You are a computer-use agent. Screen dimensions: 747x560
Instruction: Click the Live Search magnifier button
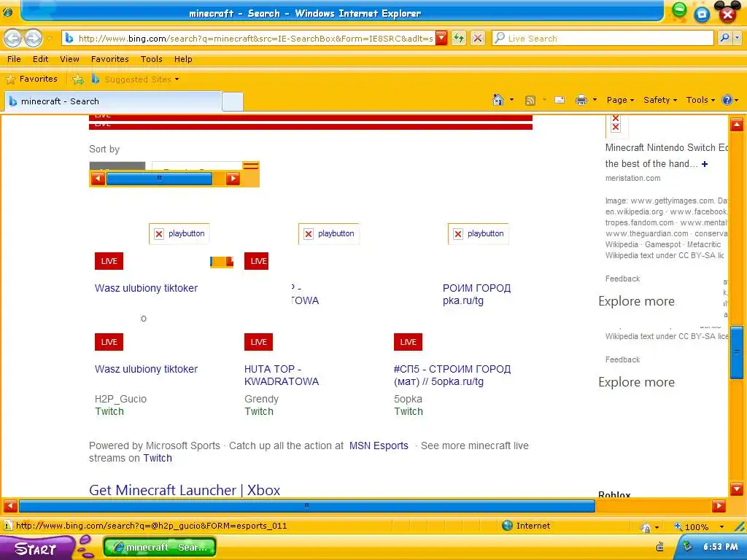coord(724,38)
